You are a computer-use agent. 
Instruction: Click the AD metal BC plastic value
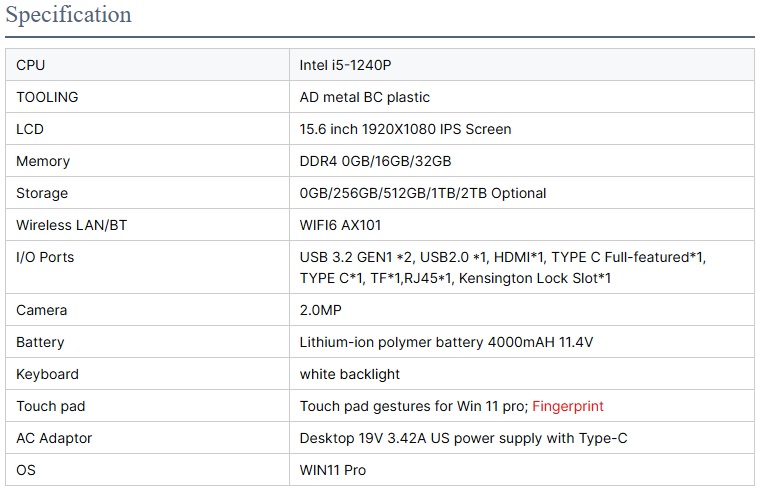[365, 97]
